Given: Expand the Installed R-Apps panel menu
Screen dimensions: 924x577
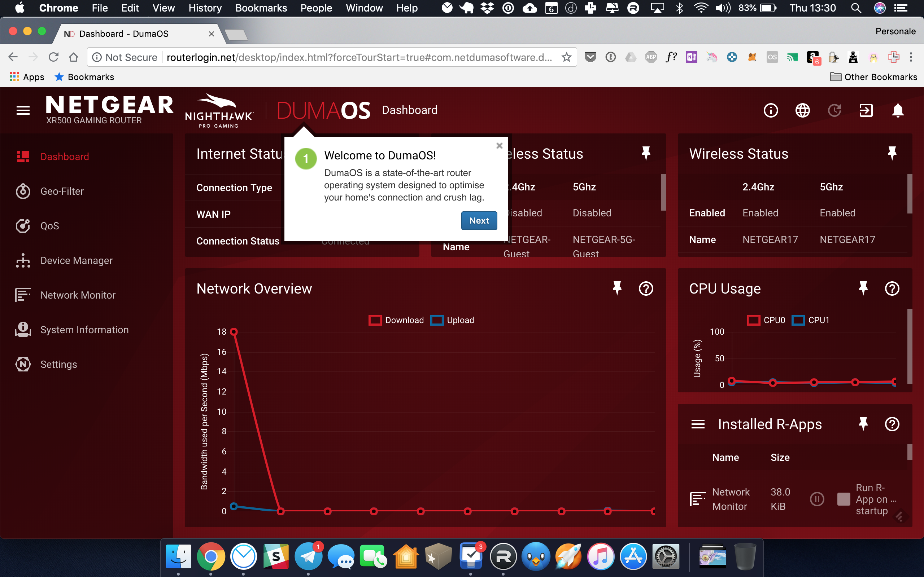Looking at the screenshot, I should [698, 424].
